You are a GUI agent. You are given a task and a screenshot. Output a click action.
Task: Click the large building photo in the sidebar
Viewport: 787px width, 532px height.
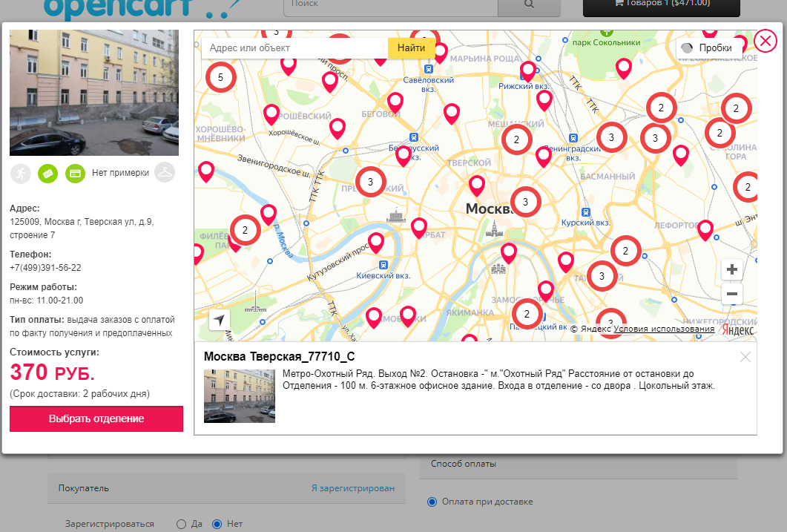tap(94, 93)
